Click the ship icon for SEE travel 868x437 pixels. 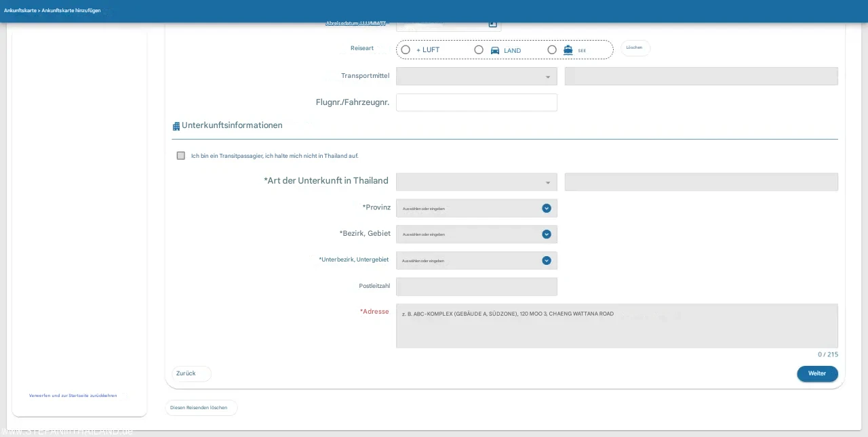coord(568,50)
